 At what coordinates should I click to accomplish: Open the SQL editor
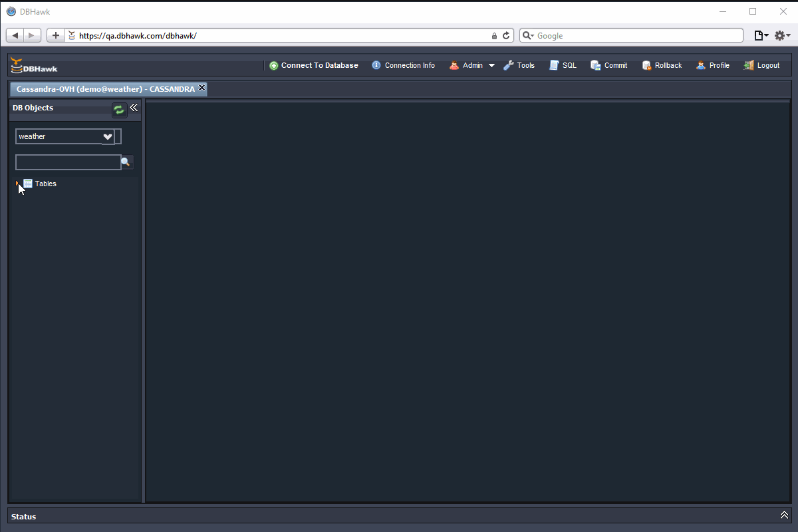point(563,65)
